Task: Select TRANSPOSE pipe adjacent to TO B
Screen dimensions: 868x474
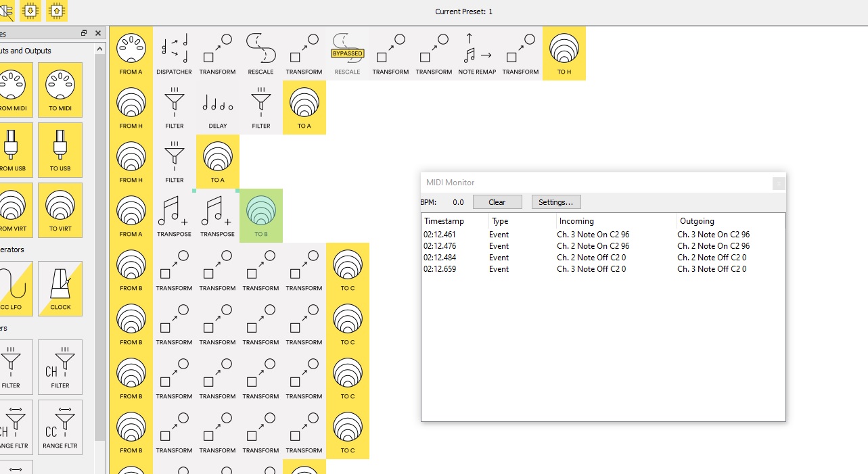Action: [x=218, y=216]
